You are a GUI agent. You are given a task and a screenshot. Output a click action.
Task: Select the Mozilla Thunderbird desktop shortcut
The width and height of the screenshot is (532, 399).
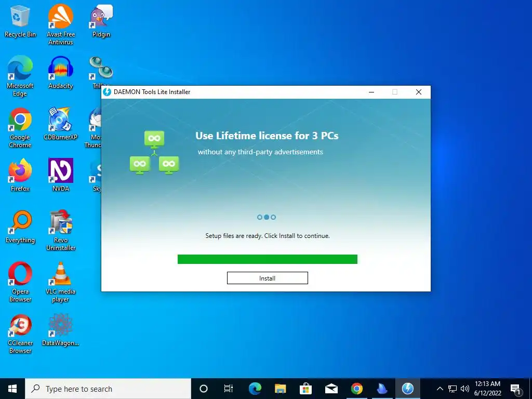95,128
